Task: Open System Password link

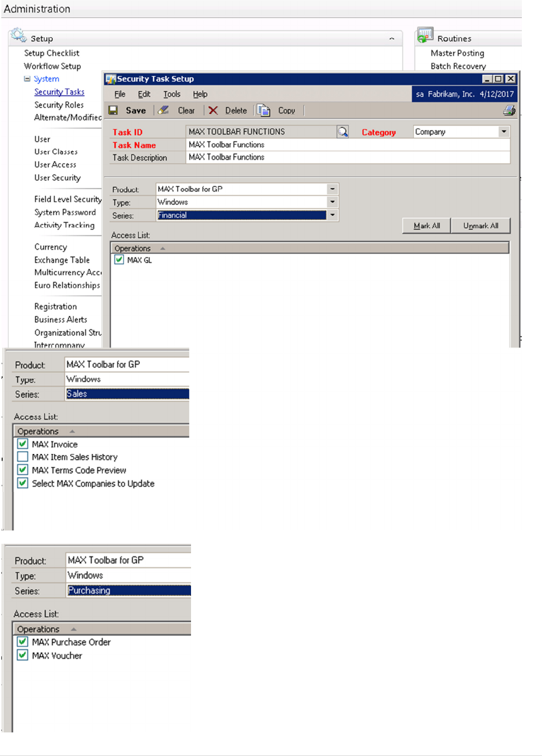Action: (x=65, y=212)
